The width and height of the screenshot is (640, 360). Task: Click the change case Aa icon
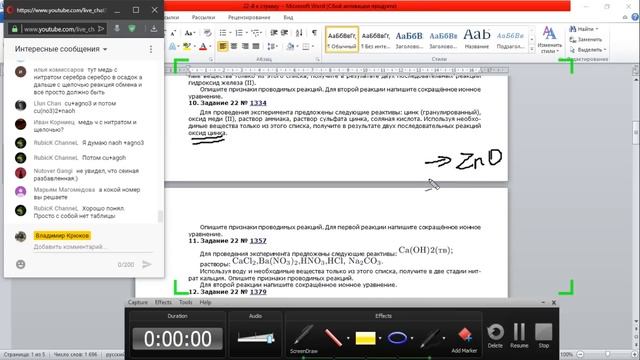[x=189, y=33]
